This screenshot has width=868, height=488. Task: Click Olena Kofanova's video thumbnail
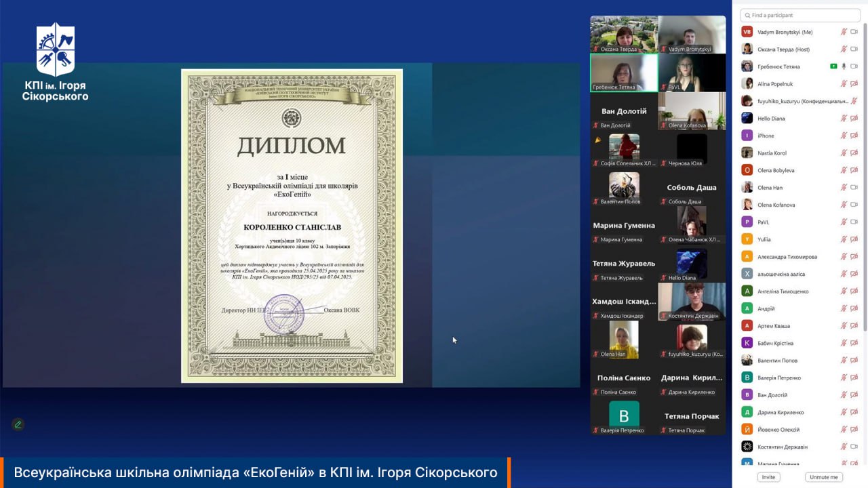[692, 110]
